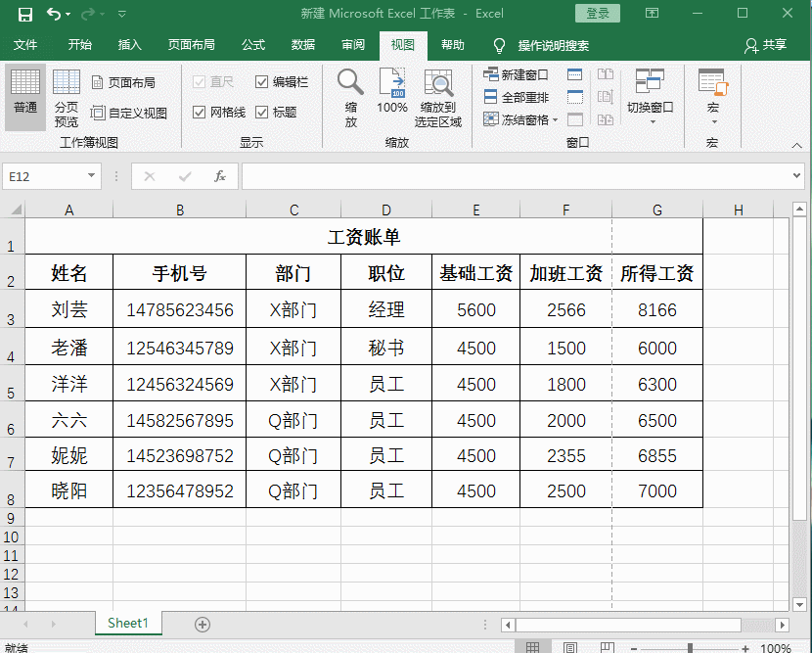Switch to 普通 (Normal) view
This screenshot has height=653, width=812.
[x=25, y=95]
